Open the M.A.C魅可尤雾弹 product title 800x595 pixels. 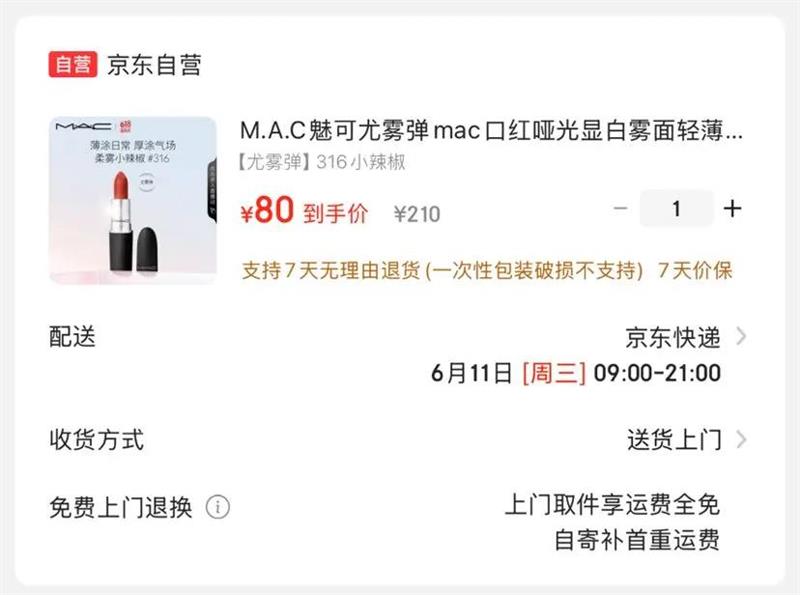(x=491, y=131)
